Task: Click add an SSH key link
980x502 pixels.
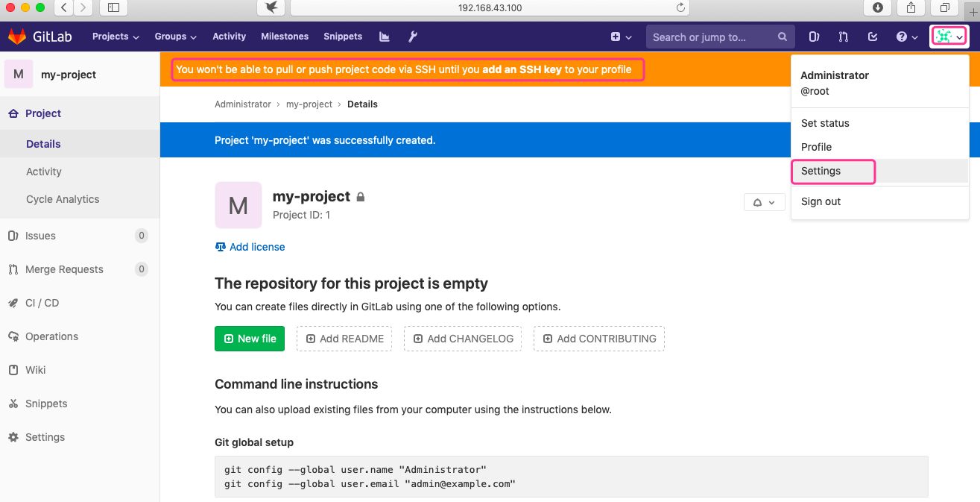Action: click(x=522, y=69)
